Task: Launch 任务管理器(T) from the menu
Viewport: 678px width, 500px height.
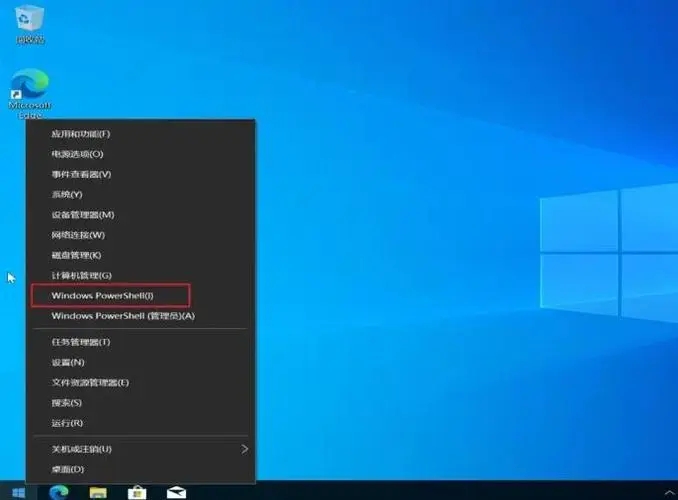Action: click(x=80, y=342)
